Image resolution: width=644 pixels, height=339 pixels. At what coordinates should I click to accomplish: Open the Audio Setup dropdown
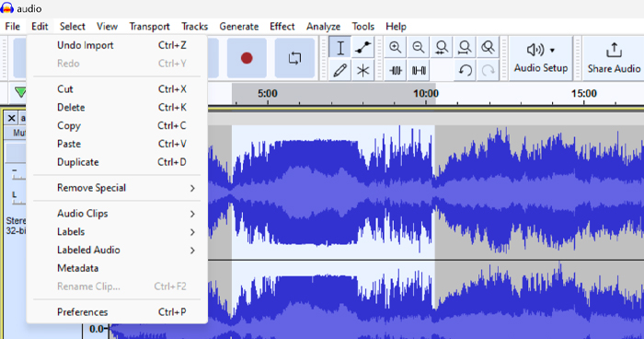pos(541,58)
